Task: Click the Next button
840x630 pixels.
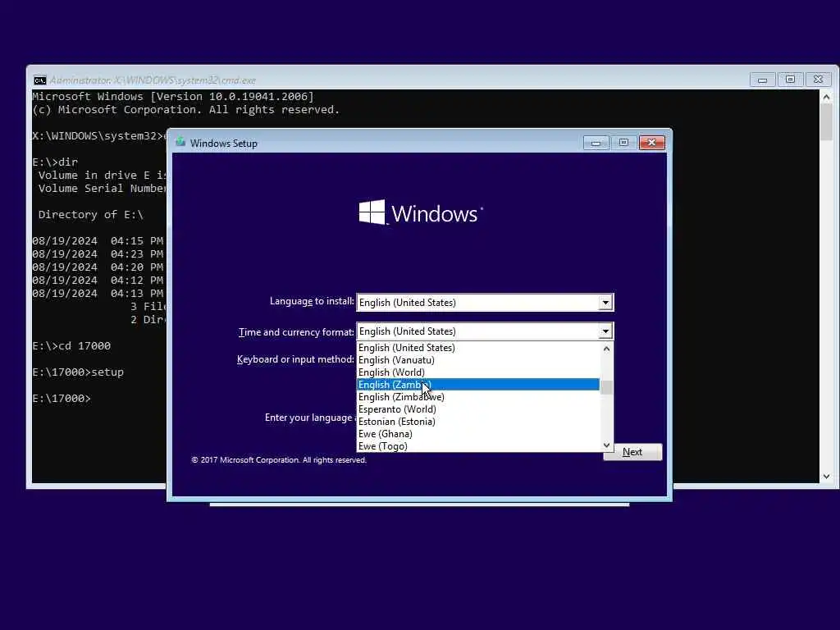Action: [x=632, y=452]
